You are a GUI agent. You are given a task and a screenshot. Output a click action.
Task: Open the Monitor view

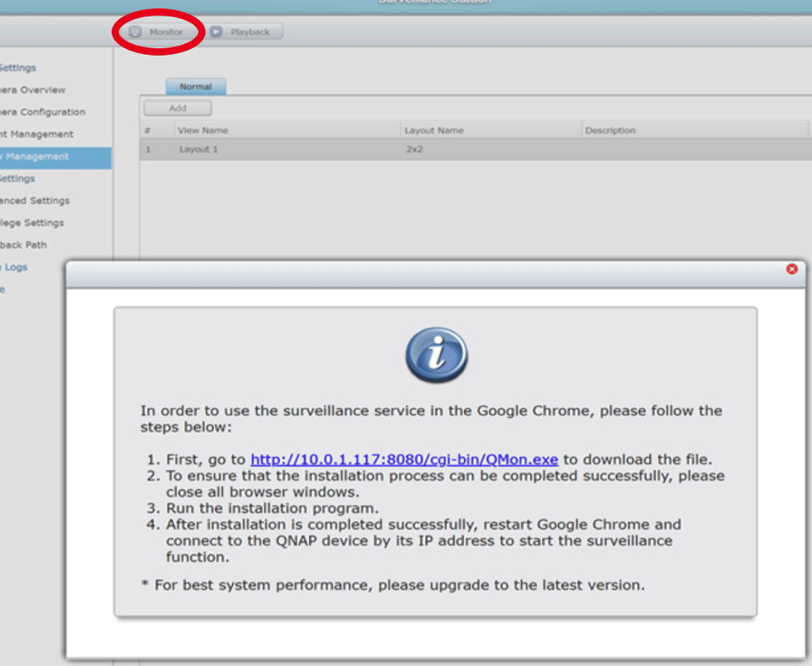[157, 32]
